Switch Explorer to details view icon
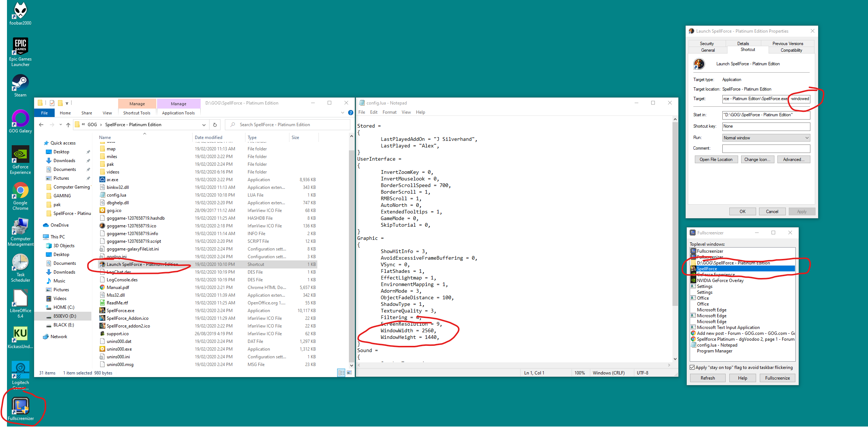The image size is (868, 428). [x=341, y=373]
